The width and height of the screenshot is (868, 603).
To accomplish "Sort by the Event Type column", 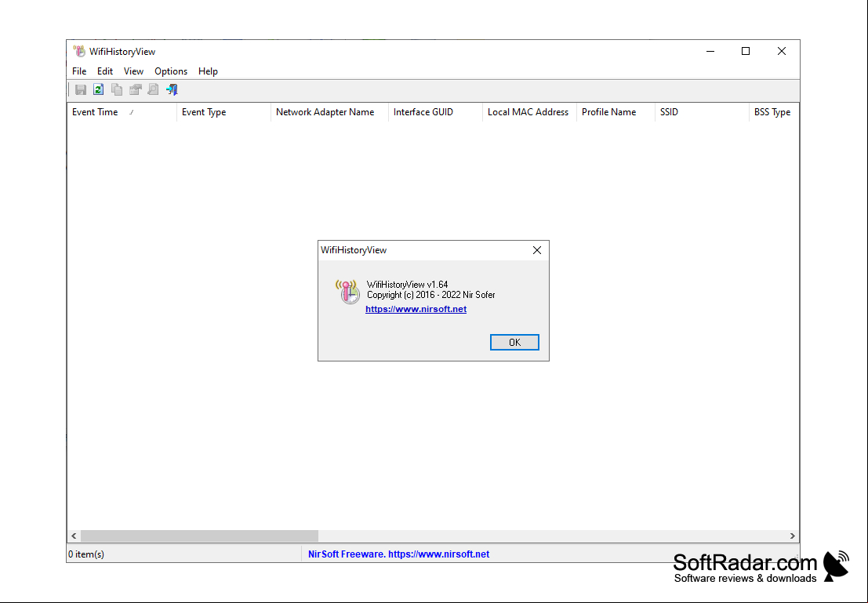I will tap(223, 112).
